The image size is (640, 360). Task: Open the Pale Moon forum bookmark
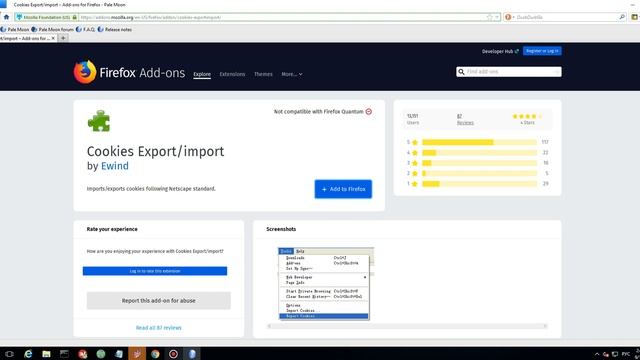[53, 29]
